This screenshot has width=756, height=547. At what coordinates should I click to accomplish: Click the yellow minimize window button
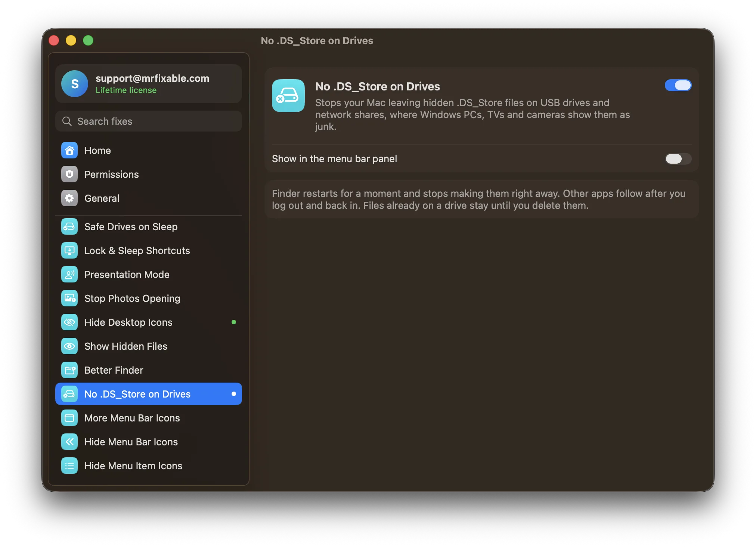tap(71, 40)
